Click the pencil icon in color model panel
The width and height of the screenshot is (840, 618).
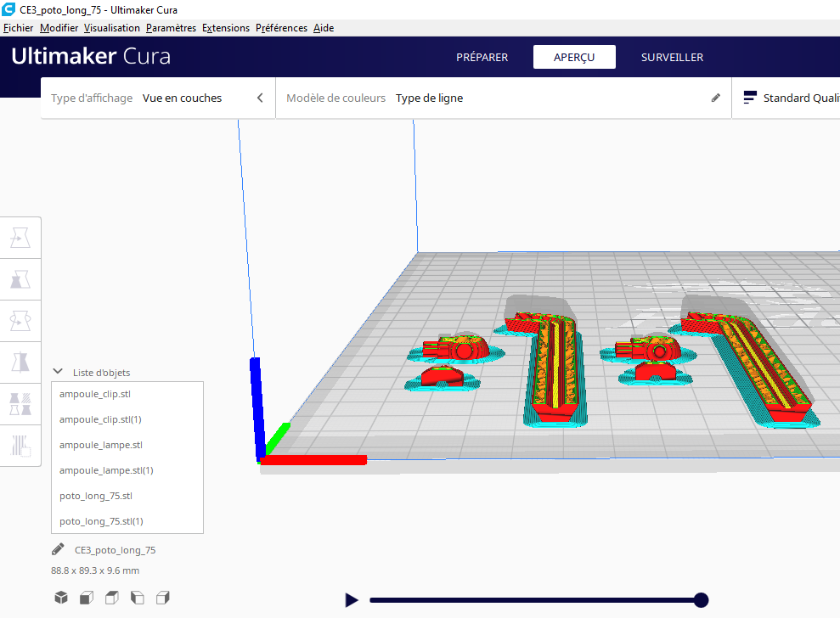[716, 98]
